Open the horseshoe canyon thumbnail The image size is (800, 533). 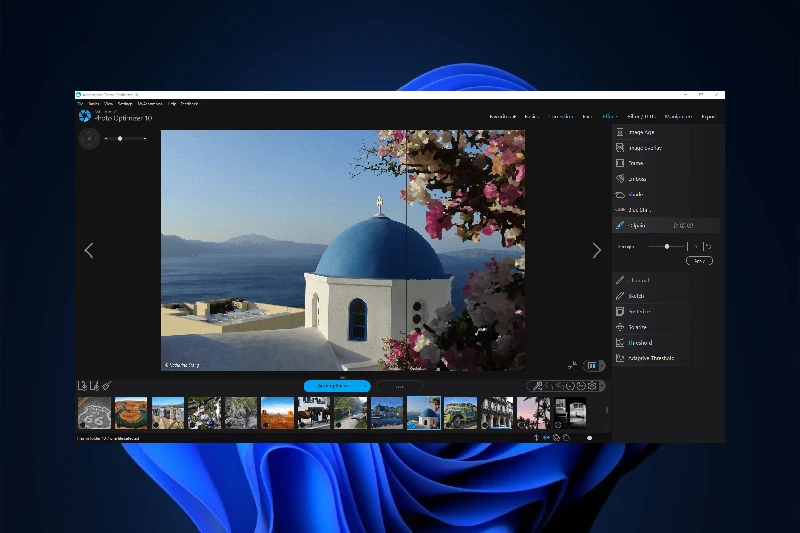[131, 413]
